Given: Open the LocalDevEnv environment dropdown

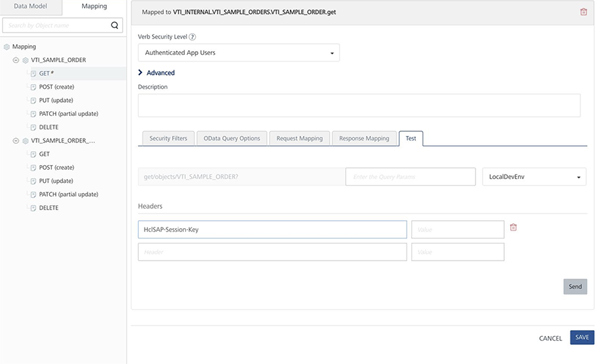Looking at the screenshot, I should pyautogui.click(x=534, y=177).
